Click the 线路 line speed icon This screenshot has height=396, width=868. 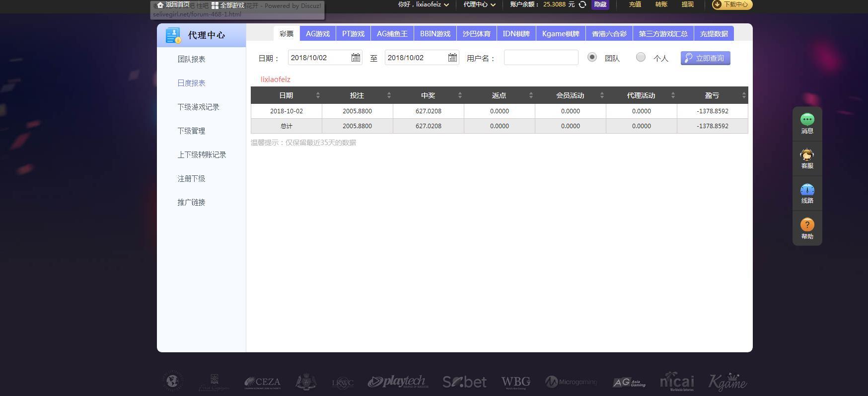click(x=807, y=190)
